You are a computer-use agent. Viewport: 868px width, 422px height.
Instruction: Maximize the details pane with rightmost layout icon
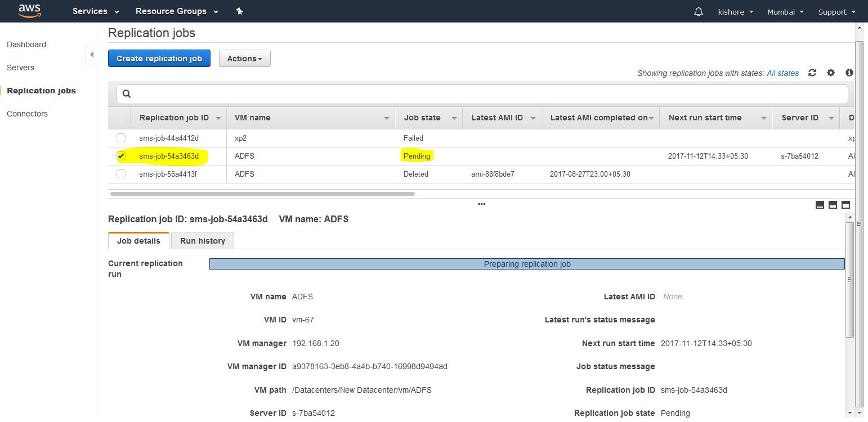pyautogui.click(x=845, y=205)
